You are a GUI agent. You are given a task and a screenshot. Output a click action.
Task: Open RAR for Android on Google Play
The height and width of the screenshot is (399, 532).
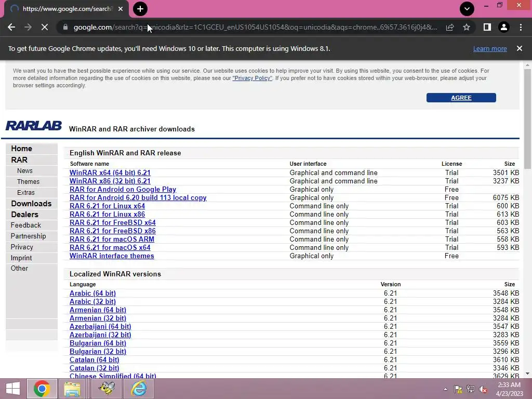[x=123, y=189]
